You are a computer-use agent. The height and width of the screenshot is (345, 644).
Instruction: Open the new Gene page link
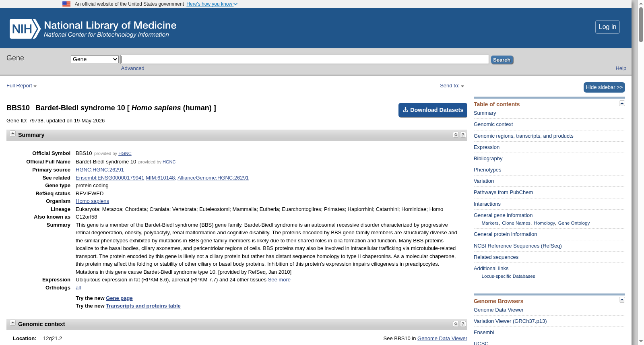(x=119, y=298)
